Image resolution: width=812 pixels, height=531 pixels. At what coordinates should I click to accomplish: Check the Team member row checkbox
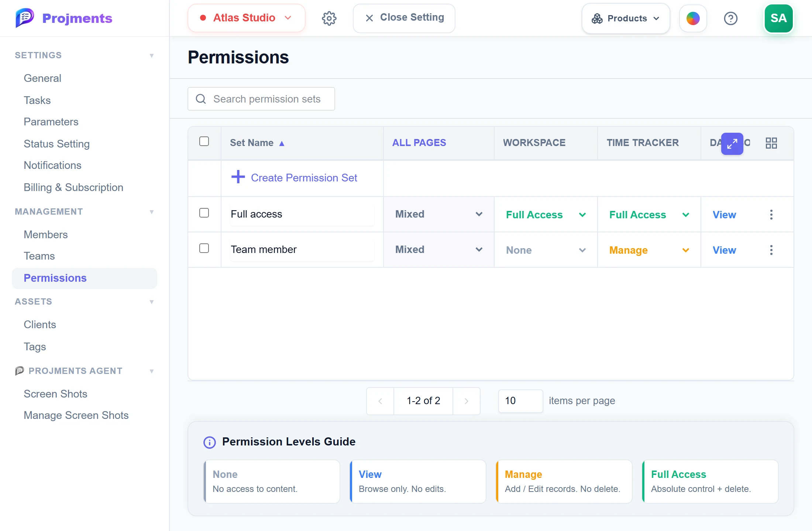click(x=204, y=248)
